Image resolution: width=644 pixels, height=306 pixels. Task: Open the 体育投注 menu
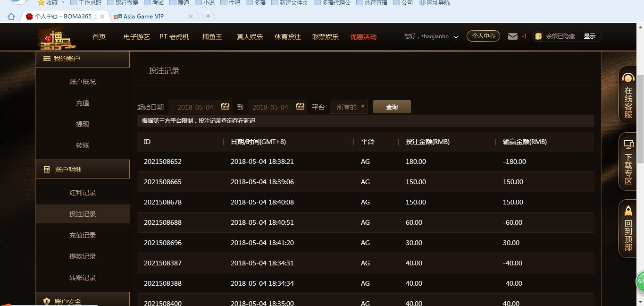tap(288, 36)
